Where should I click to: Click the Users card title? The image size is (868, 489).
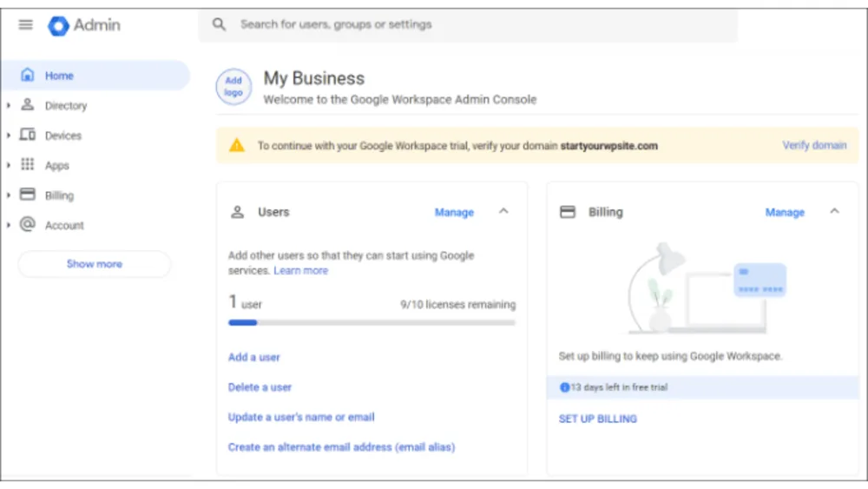[273, 212]
